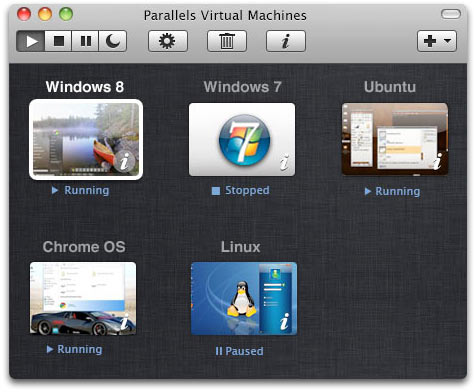This screenshot has height=392, width=474.
Task: Show info using the toolbar i button
Action: click(286, 41)
